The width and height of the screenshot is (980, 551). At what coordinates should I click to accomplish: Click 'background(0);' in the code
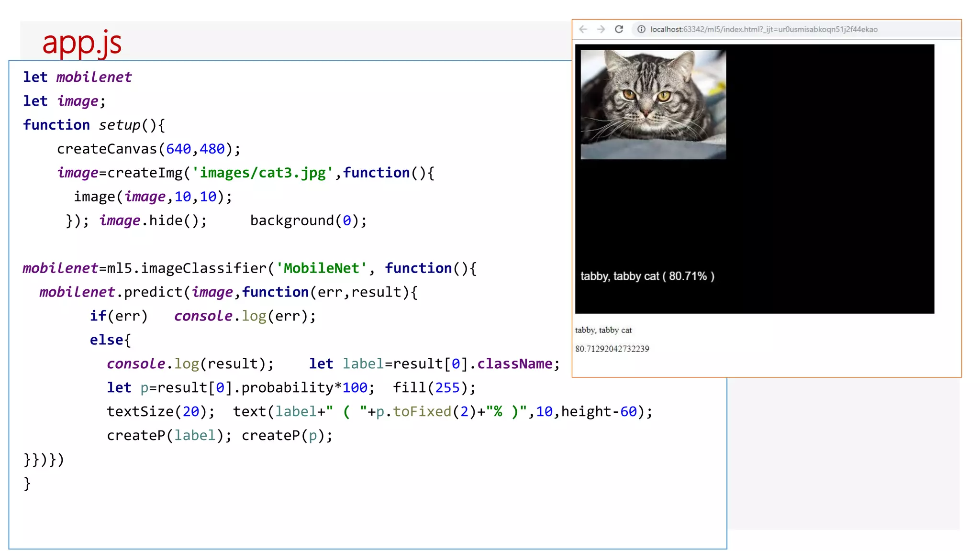309,220
